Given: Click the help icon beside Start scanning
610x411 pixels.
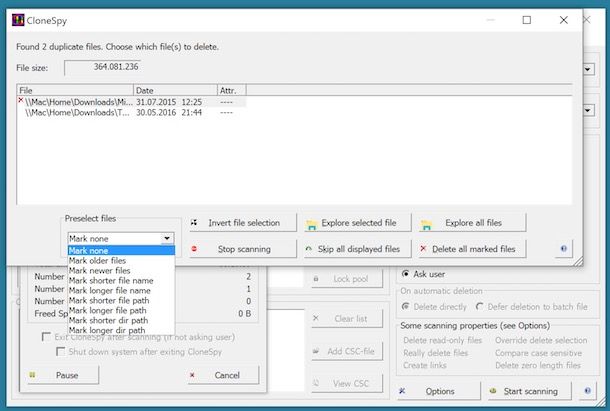Looking at the screenshot, I should (587, 390).
